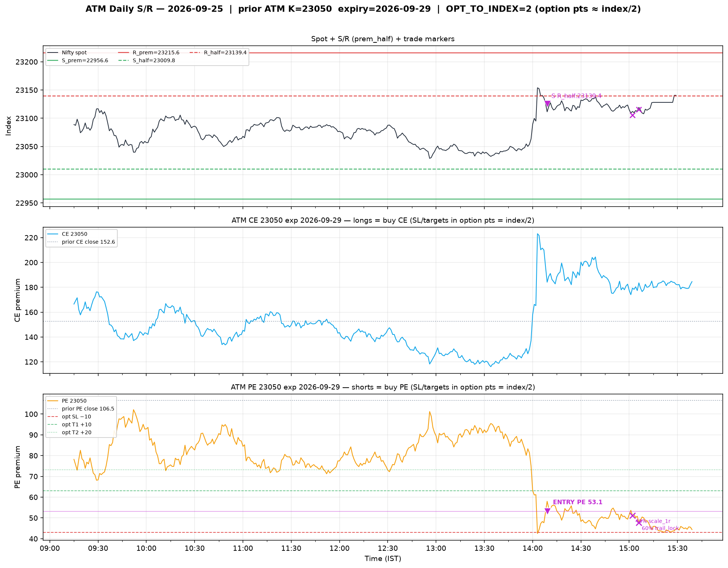The width and height of the screenshot is (728, 568).
Task: Click the S R_half:23139.4 annotation label
Action: click(x=576, y=96)
